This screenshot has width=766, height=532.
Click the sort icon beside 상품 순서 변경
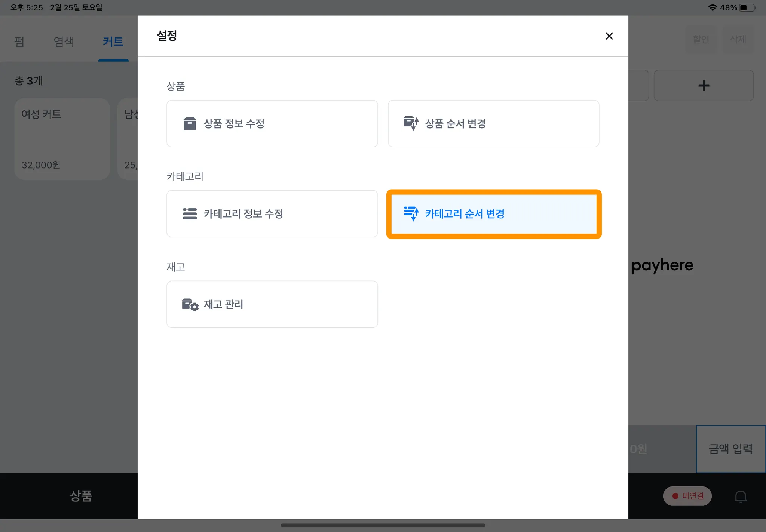pos(411,123)
